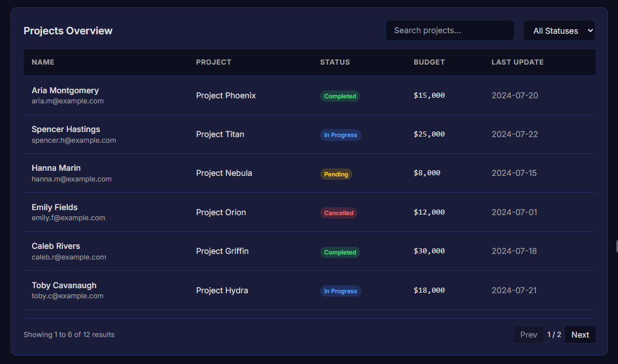Select the Project Titan cell
618x364 pixels.
pyautogui.click(x=220, y=134)
